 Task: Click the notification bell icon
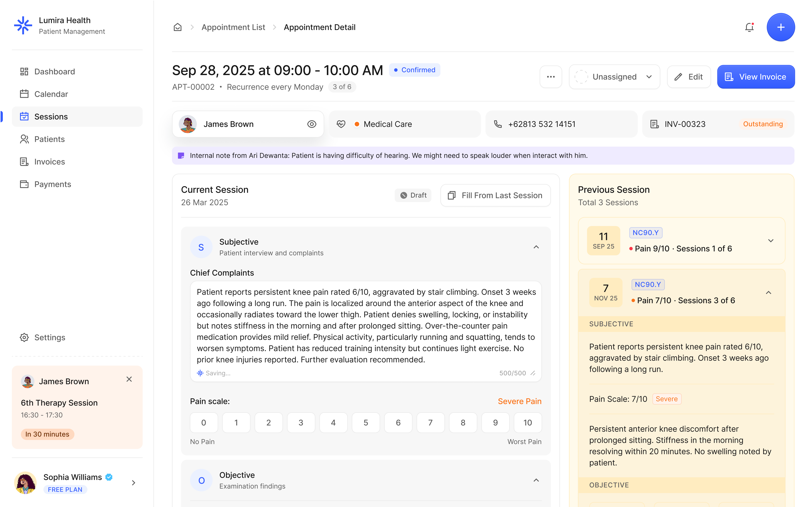tap(749, 27)
